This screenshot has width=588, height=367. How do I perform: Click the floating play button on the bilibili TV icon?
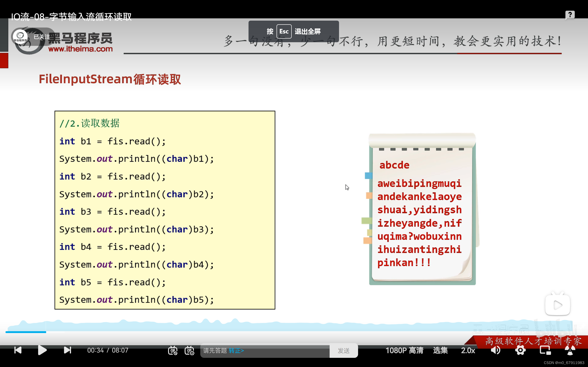(x=557, y=305)
